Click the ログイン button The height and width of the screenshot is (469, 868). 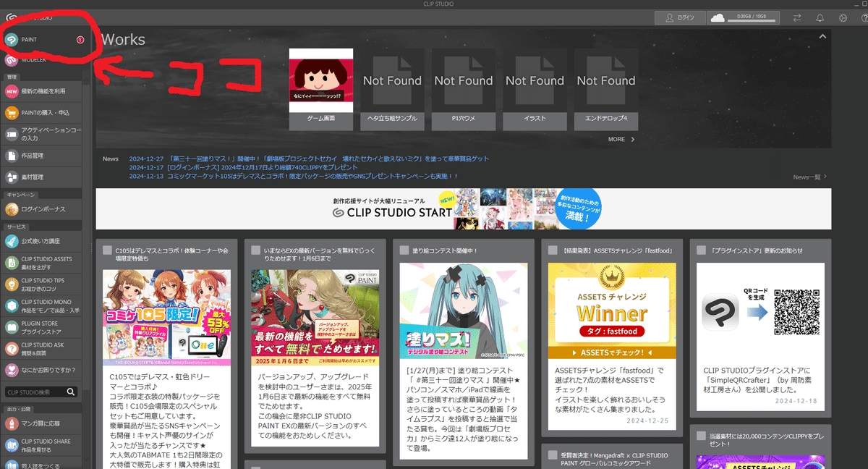[x=679, y=17]
